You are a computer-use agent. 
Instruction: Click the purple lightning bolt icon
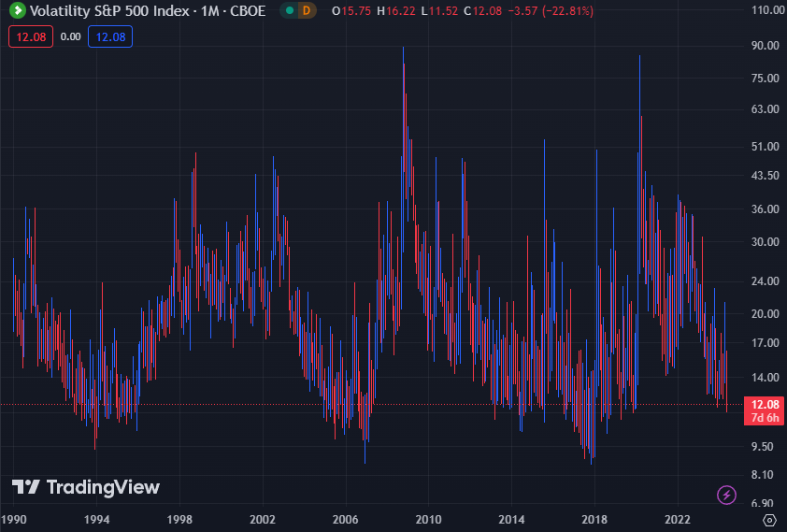pos(726,495)
